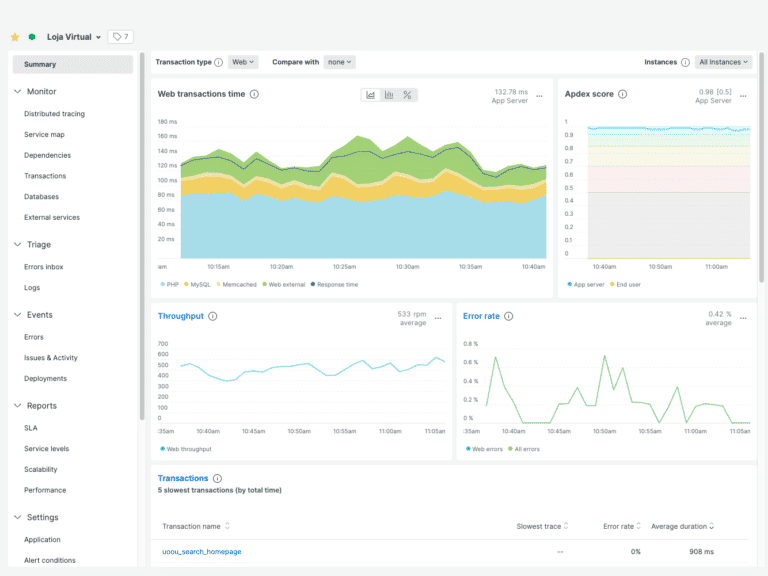Click Apdex score info icon
The height and width of the screenshot is (576, 768).
[623, 94]
